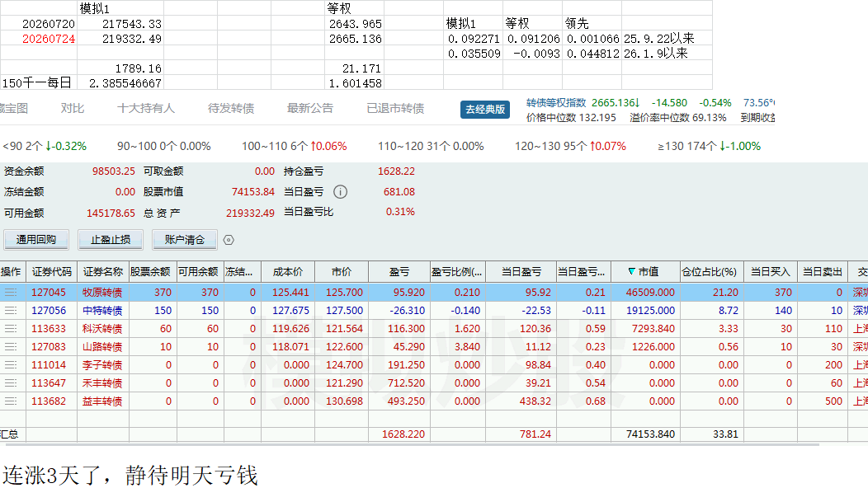This screenshot has height=502, width=868.
Task: Click the name 山路转债
Action: [x=102, y=347]
